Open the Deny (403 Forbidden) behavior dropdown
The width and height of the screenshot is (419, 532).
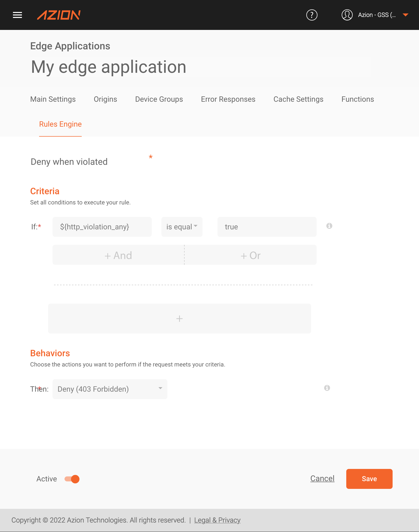(x=110, y=389)
